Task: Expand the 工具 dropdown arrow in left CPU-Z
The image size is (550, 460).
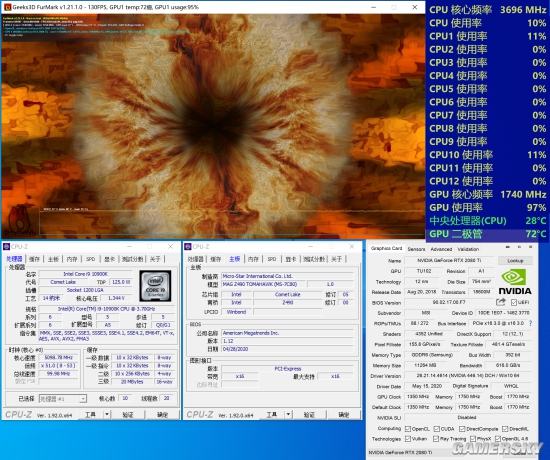Action: [x=107, y=414]
